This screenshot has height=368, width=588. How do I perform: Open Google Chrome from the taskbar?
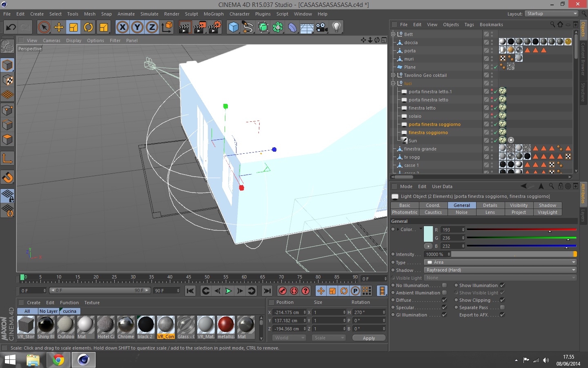point(58,360)
